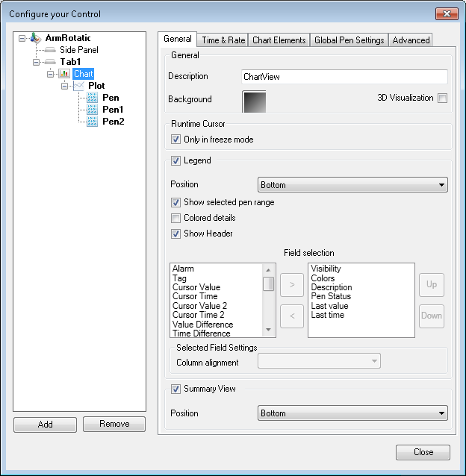Enable the 3D Visualization checkbox
The height and width of the screenshot is (476, 466).
point(442,98)
